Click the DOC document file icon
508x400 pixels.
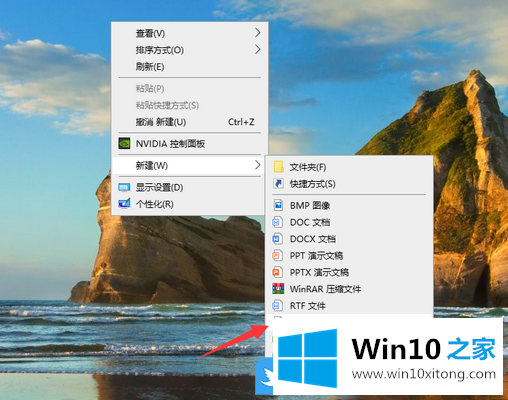coord(277,222)
